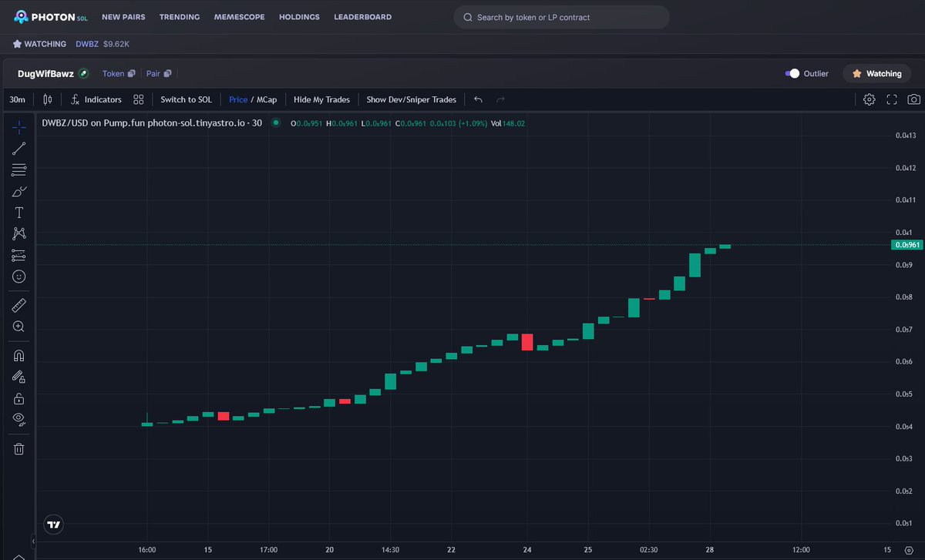Image resolution: width=925 pixels, height=560 pixels.
Task: Click the star icon next to WATCHING
Action: [17, 44]
